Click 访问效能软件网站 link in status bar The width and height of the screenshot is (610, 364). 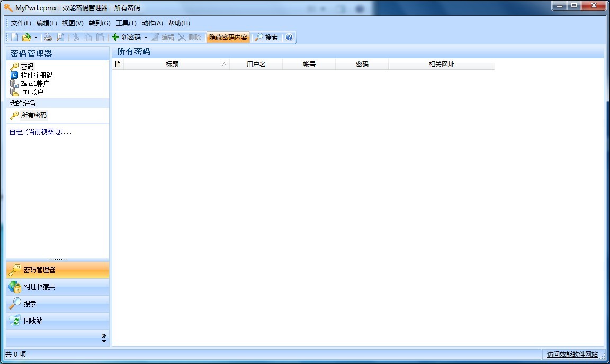point(572,354)
